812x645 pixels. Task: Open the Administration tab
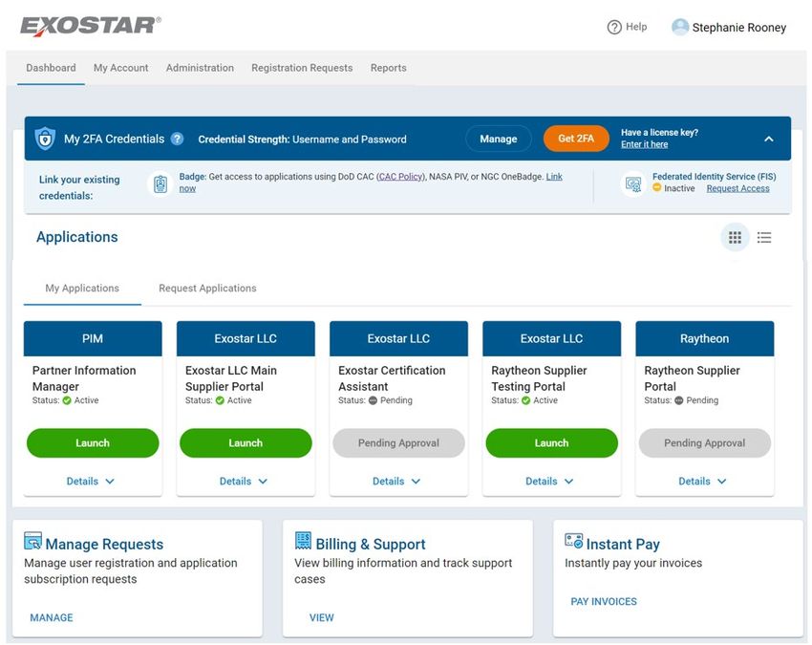click(x=200, y=68)
